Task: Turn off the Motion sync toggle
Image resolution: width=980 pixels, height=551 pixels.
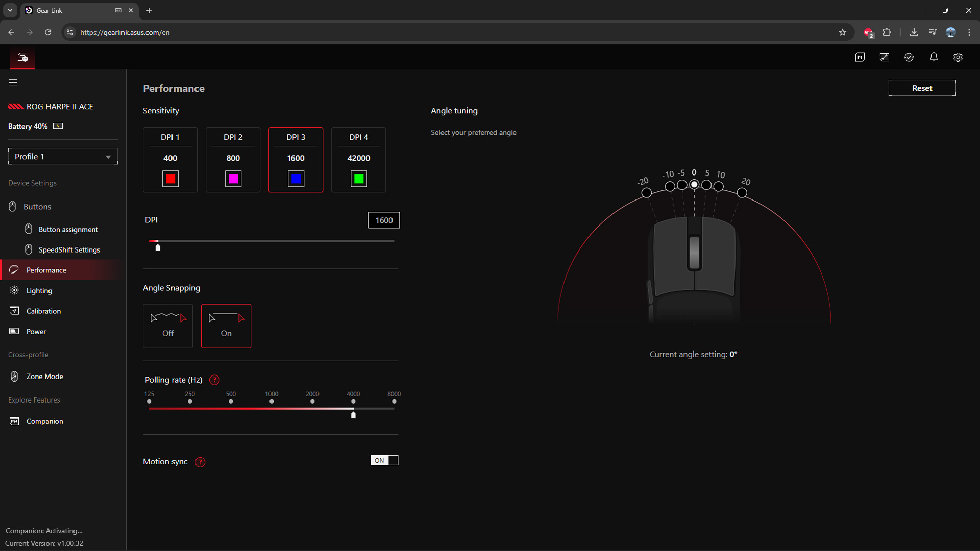Action: coord(384,460)
